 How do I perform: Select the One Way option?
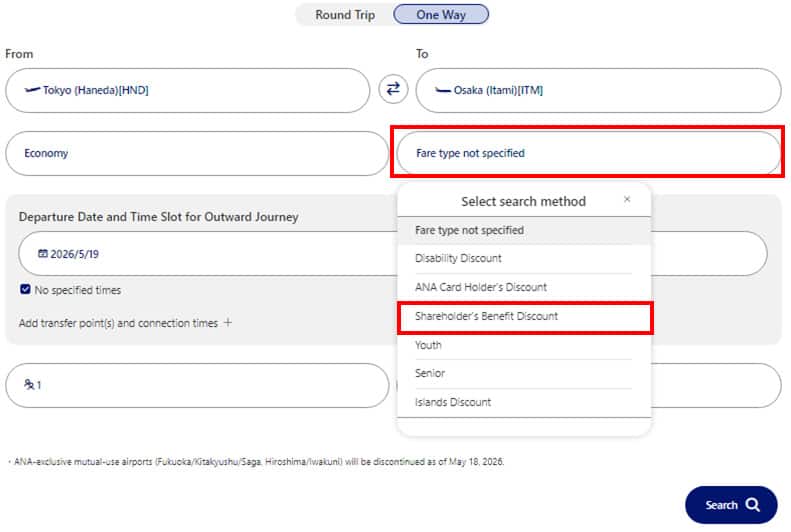[x=441, y=15]
